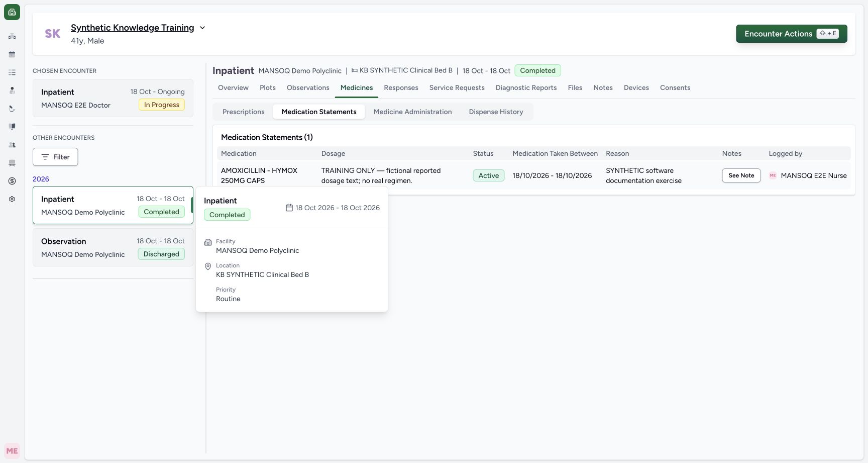Screen dimensions: 868x463
Task: Open Synthetic Knowledge Training patient link
Action: [x=132, y=28]
